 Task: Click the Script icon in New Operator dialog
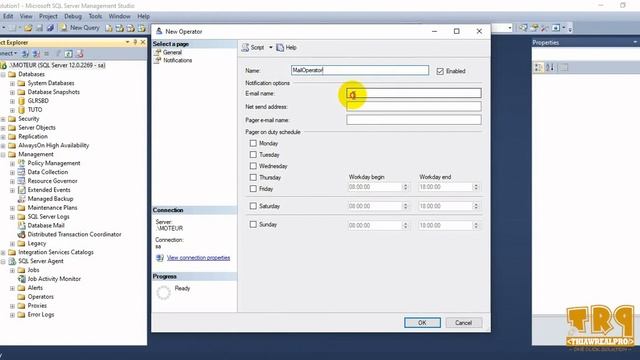pos(245,47)
